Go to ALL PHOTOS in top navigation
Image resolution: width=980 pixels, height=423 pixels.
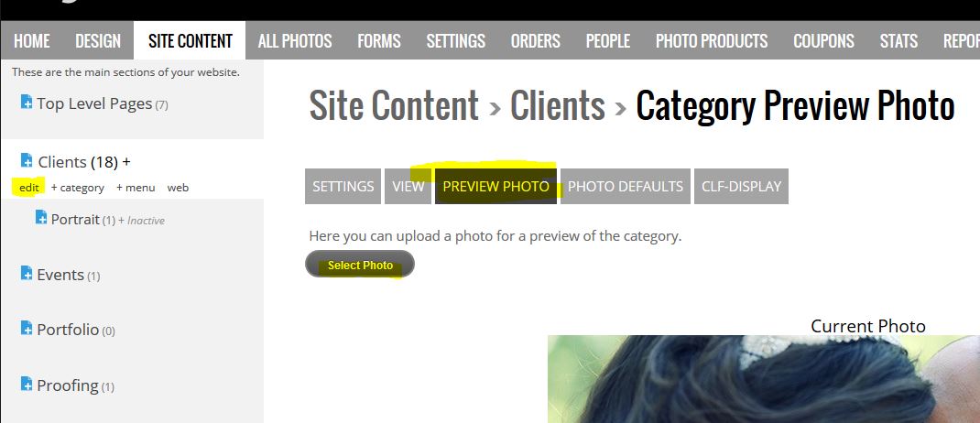click(295, 41)
